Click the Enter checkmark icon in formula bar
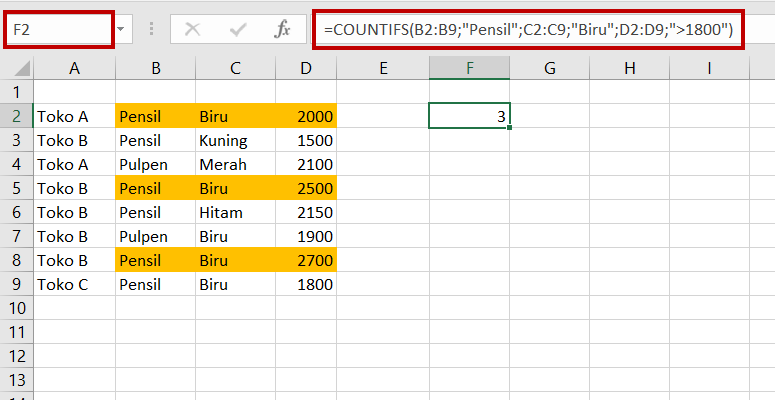 tap(237, 30)
